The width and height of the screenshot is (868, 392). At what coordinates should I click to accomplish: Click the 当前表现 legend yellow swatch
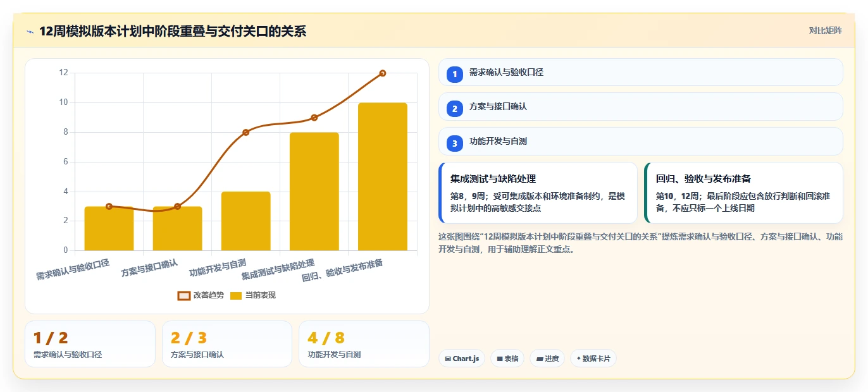pos(236,295)
